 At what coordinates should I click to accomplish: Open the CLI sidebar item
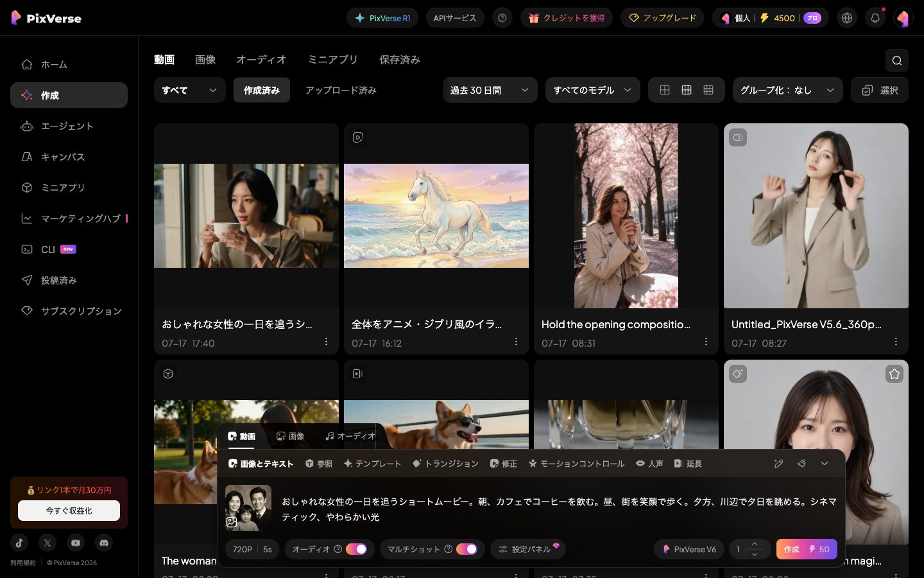pos(69,249)
